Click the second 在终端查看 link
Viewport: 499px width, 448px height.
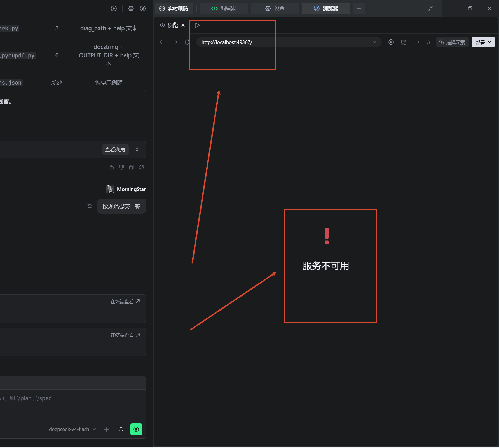(x=125, y=335)
